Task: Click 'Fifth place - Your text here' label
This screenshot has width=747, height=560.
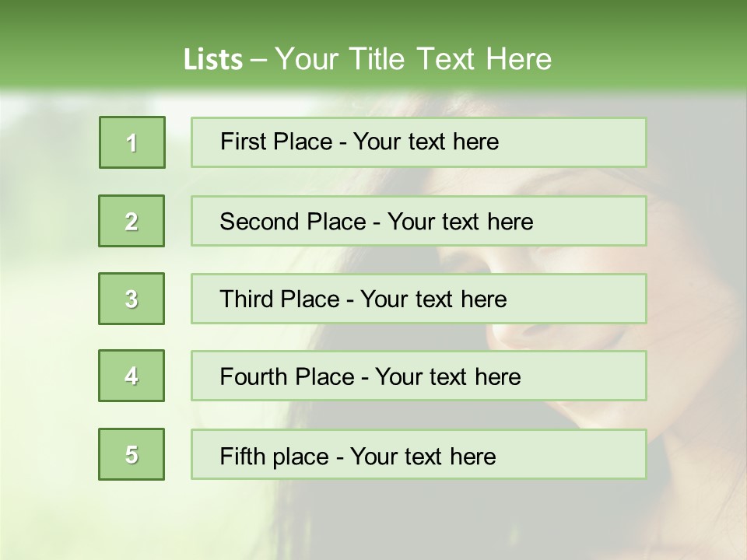Action: pyautogui.click(x=358, y=457)
